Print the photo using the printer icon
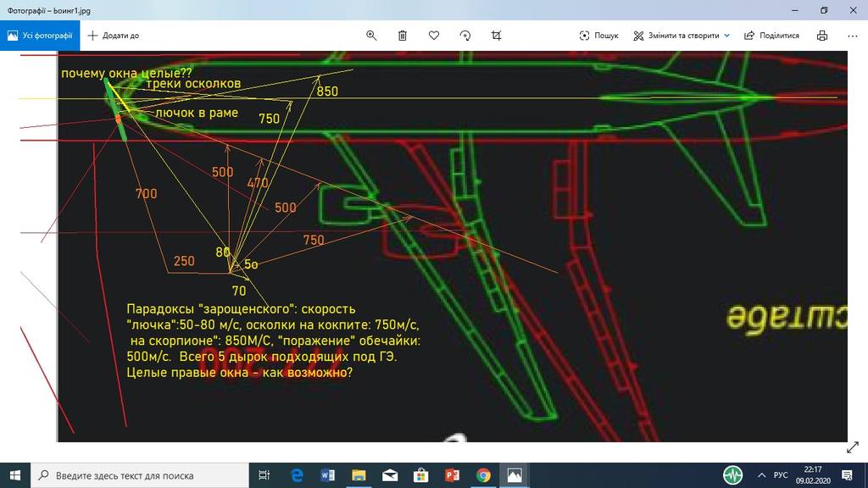This screenshot has height=488, width=868. [x=822, y=36]
